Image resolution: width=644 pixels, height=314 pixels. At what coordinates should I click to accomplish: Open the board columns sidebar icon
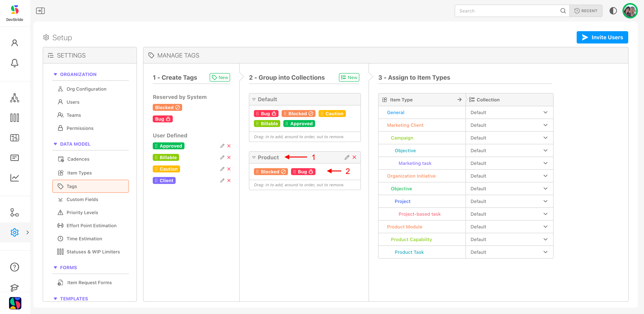point(14,118)
